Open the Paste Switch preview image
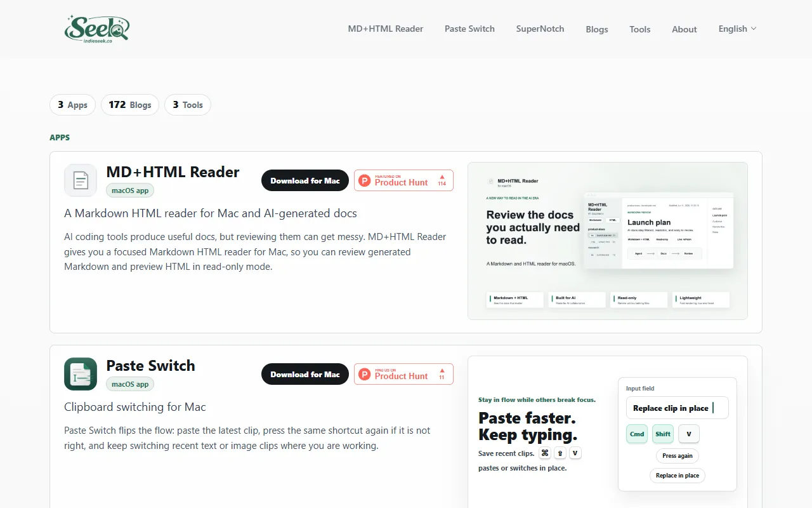812x508 pixels. coord(608,432)
